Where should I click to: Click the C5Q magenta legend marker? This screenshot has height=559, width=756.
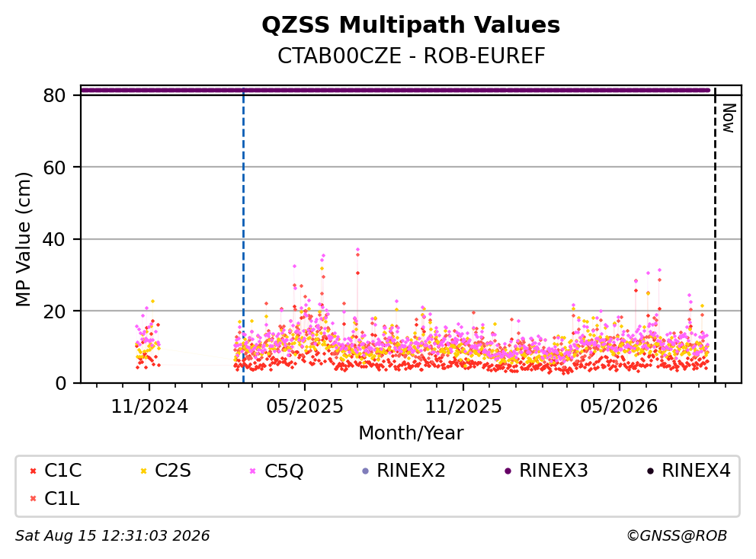253,471
